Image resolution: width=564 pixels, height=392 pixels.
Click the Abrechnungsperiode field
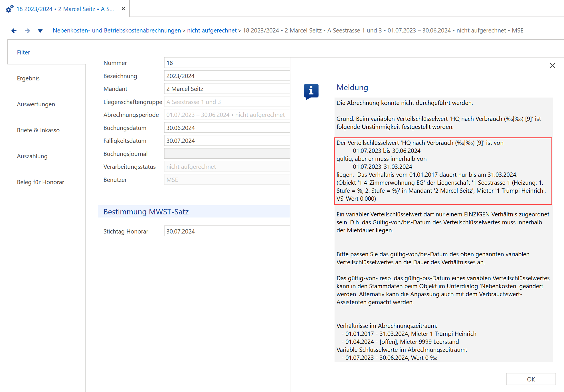227,115
